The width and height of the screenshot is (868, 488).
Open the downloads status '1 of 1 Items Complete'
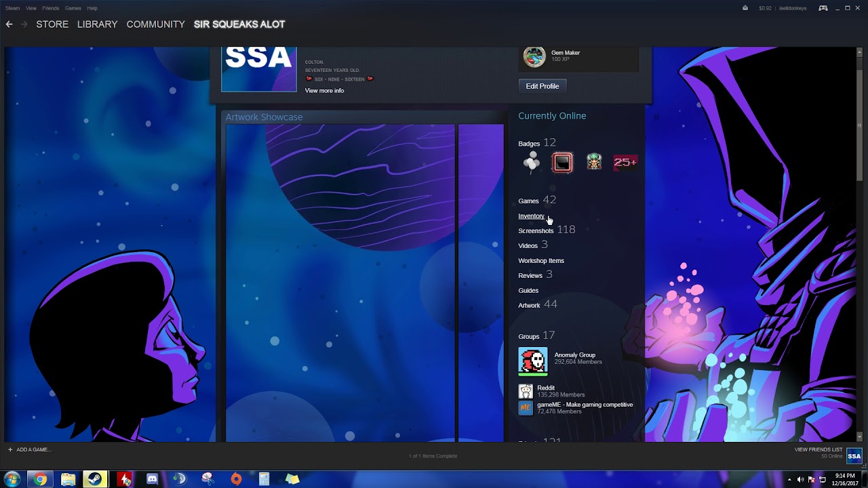point(433,456)
